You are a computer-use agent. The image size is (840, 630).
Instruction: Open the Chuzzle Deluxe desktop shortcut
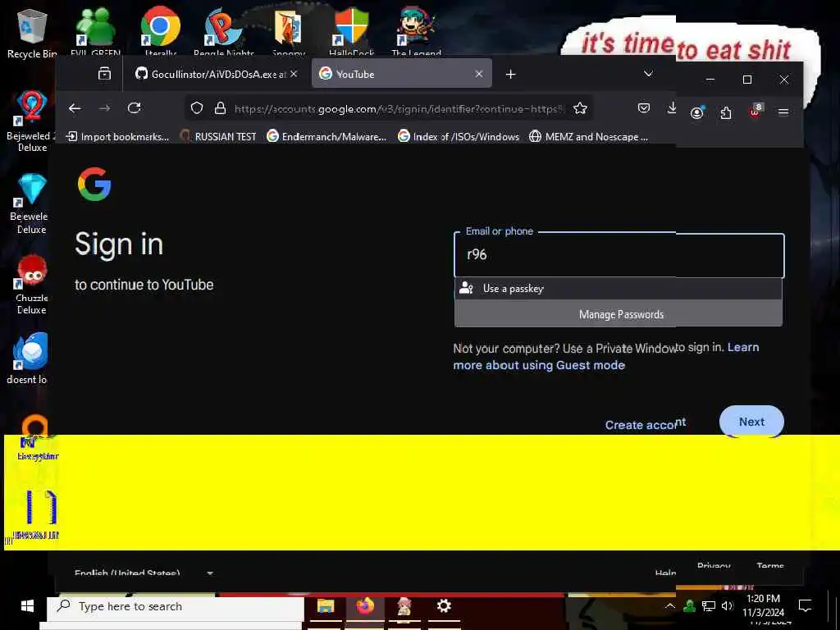point(32,284)
